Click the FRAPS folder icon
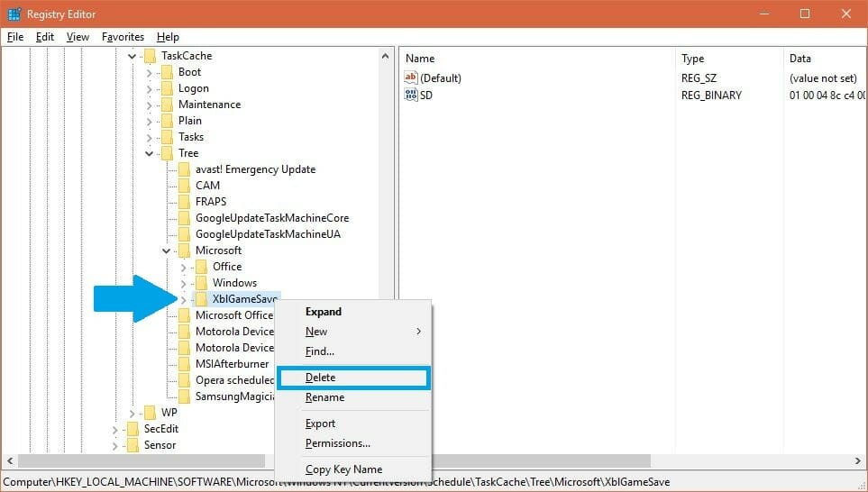 pyautogui.click(x=185, y=202)
